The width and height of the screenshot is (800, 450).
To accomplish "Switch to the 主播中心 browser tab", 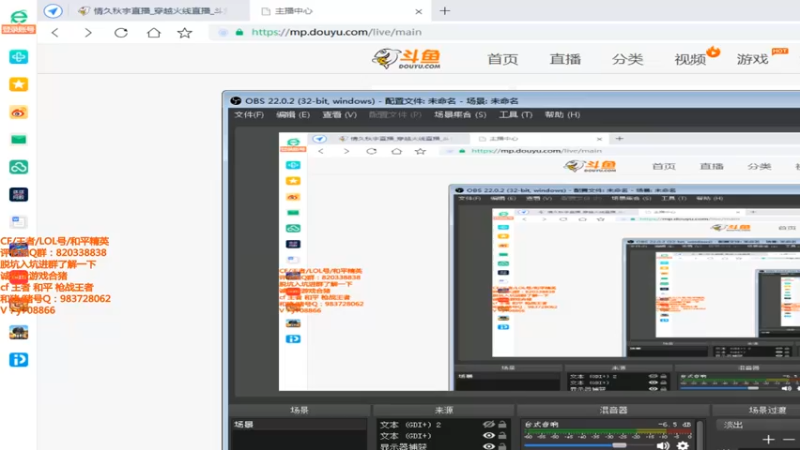I will 340,11.
